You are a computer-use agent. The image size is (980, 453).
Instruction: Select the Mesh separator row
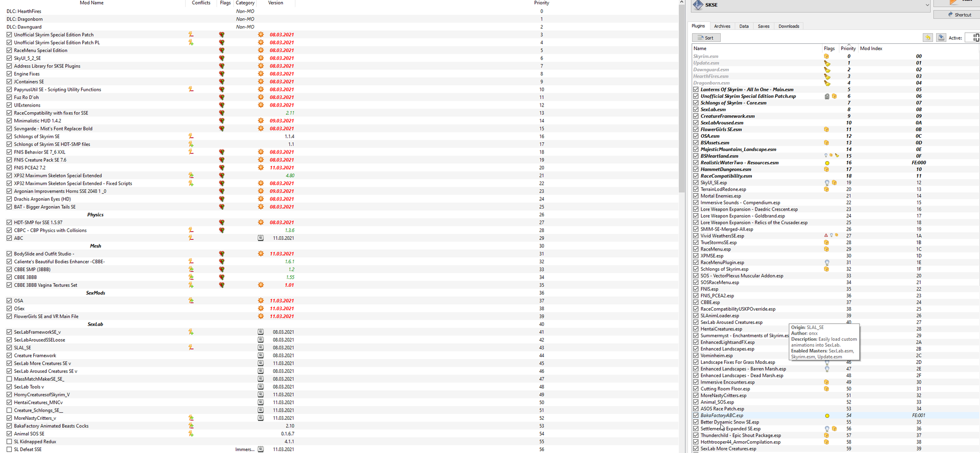tap(339, 246)
